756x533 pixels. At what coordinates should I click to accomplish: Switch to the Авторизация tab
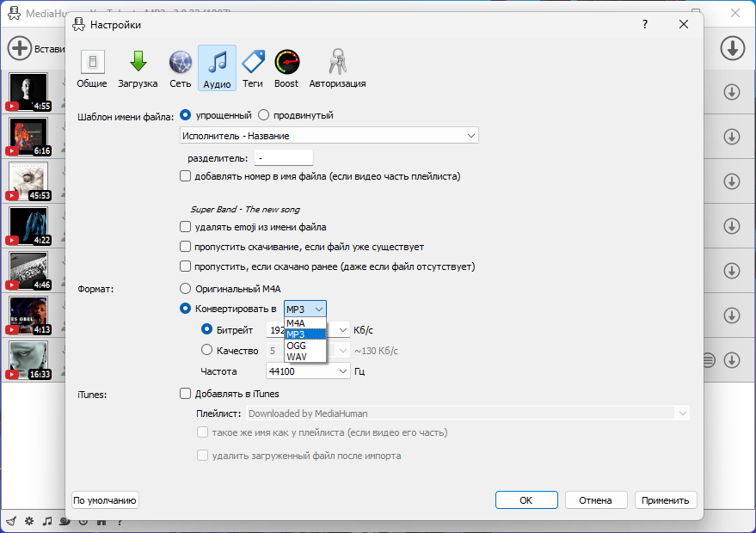[337, 68]
